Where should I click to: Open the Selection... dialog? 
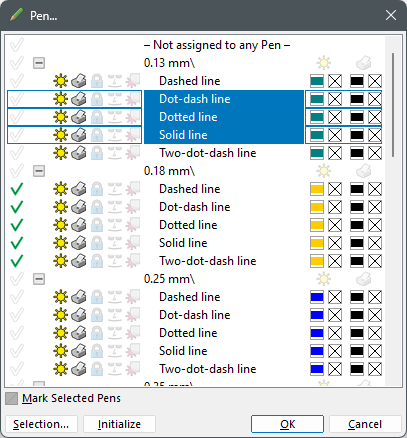[x=41, y=424]
